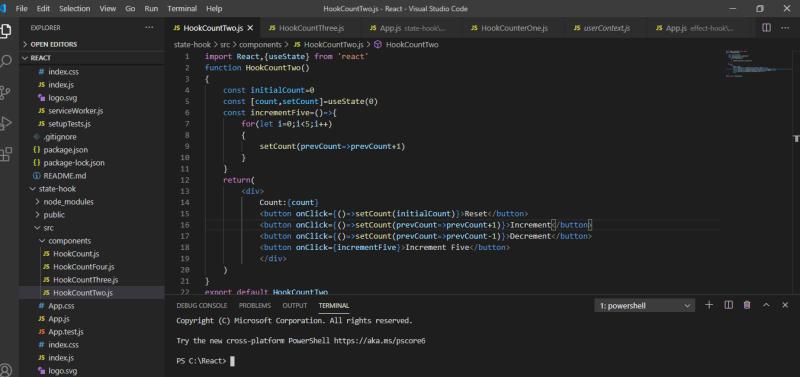
Task: Open the Edit menu
Action: (x=43, y=9)
